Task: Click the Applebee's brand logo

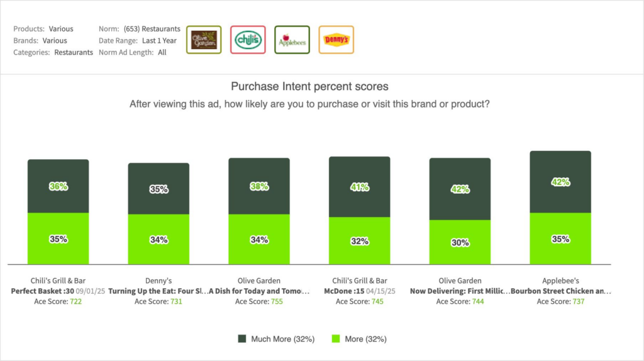Action: (x=292, y=40)
